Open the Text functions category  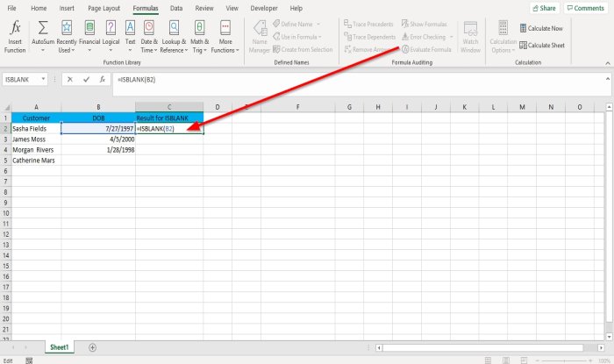click(x=130, y=37)
